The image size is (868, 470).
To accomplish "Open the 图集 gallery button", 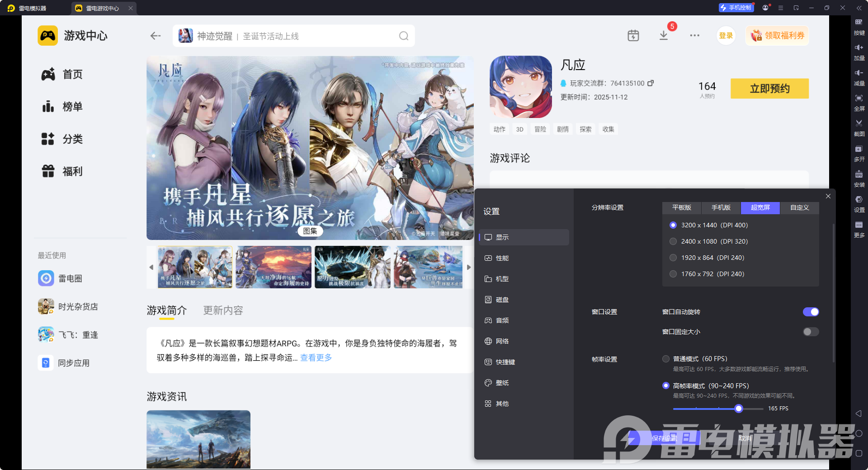I will [x=310, y=231].
